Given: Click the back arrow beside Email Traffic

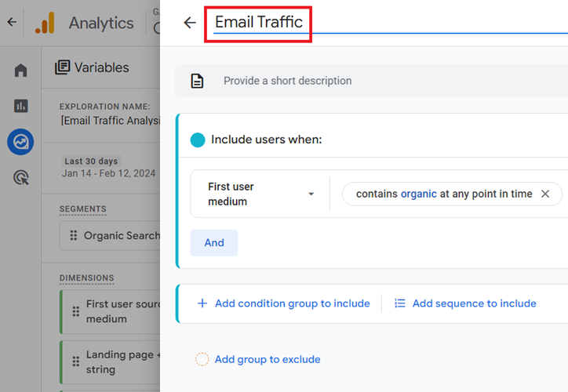Looking at the screenshot, I should coord(190,23).
